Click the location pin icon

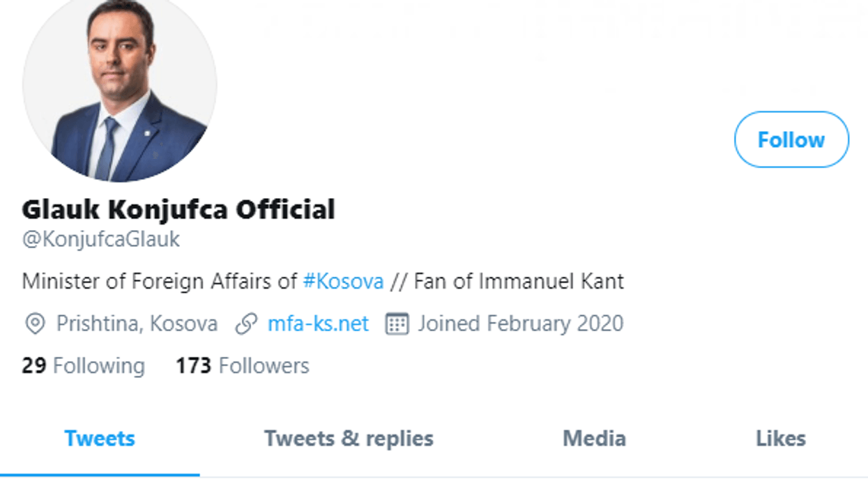tap(35, 324)
